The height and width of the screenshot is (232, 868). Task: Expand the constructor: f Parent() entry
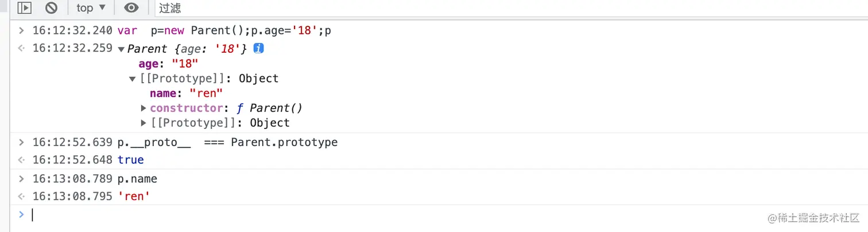click(144, 108)
